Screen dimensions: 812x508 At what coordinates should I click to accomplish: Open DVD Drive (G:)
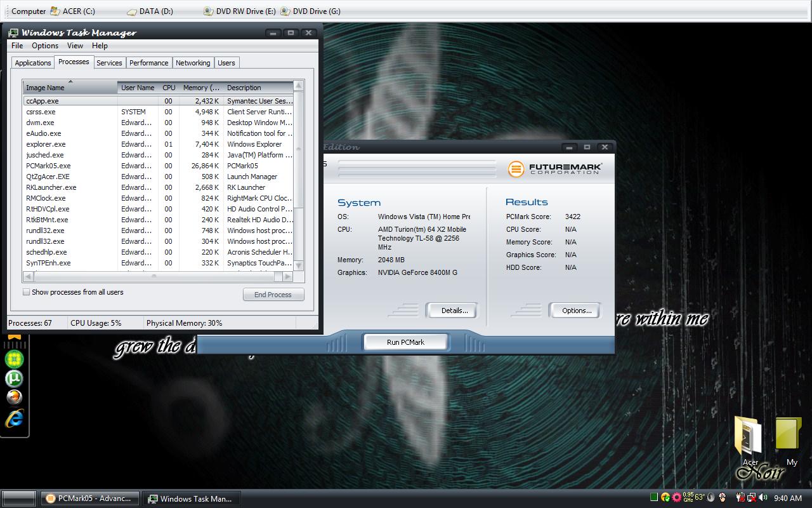pyautogui.click(x=310, y=11)
